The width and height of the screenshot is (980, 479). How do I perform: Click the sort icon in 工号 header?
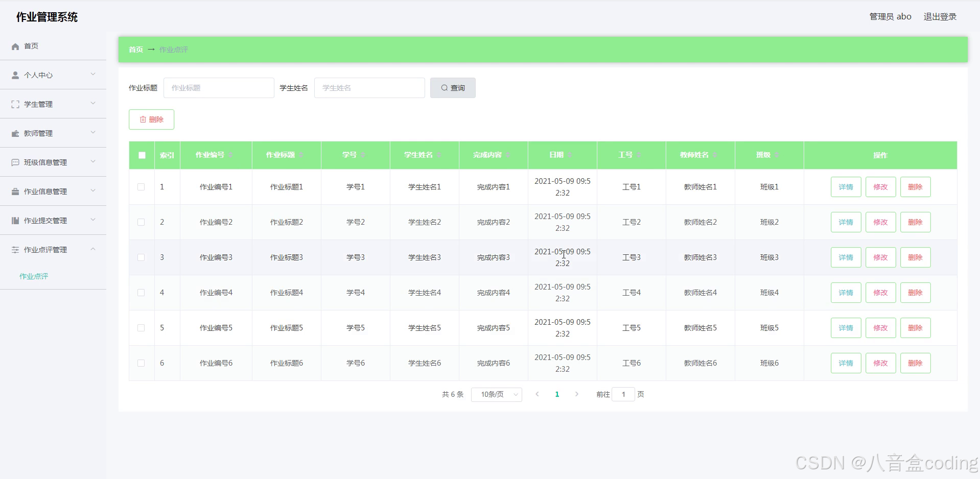click(x=638, y=155)
